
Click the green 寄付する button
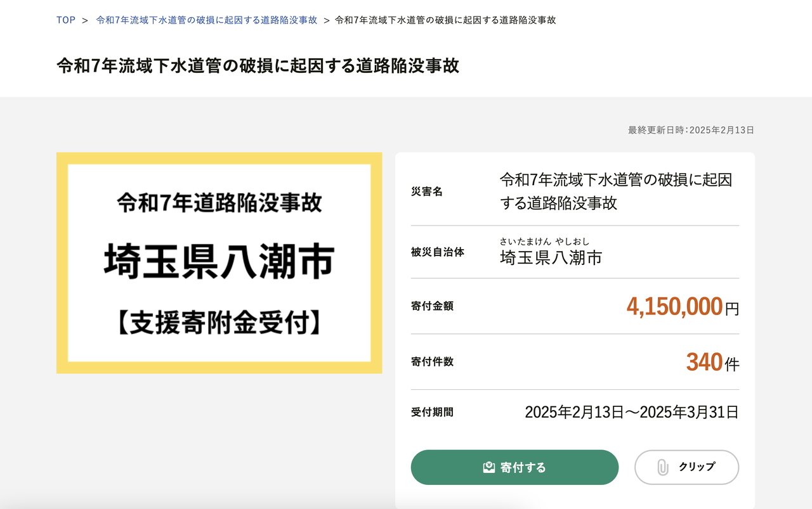(x=514, y=467)
